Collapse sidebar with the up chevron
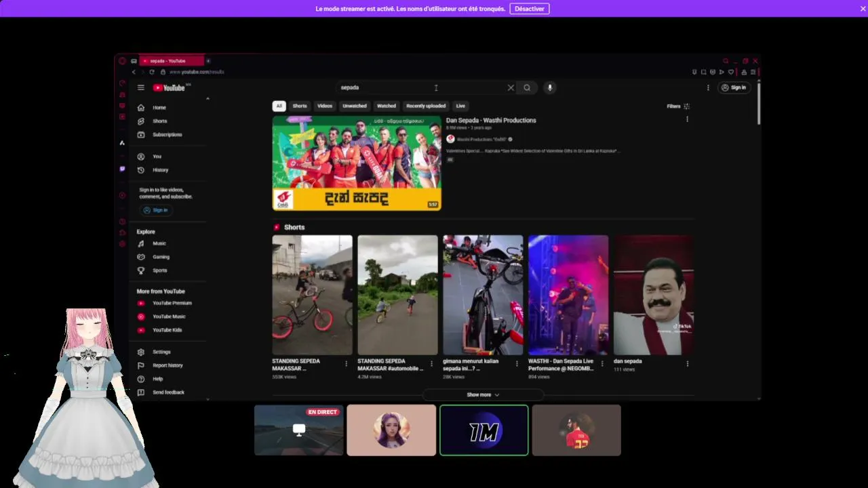 [x=208, y=99]
